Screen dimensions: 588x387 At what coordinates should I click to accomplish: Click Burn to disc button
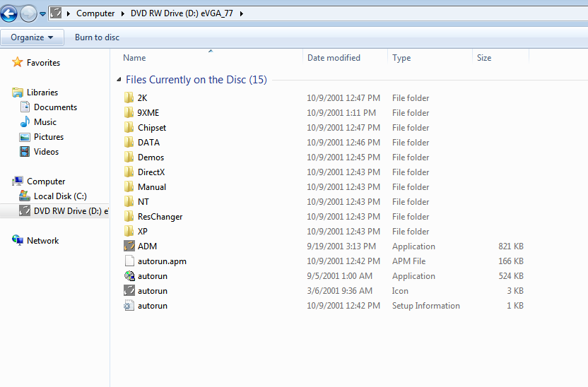point(97,37)
